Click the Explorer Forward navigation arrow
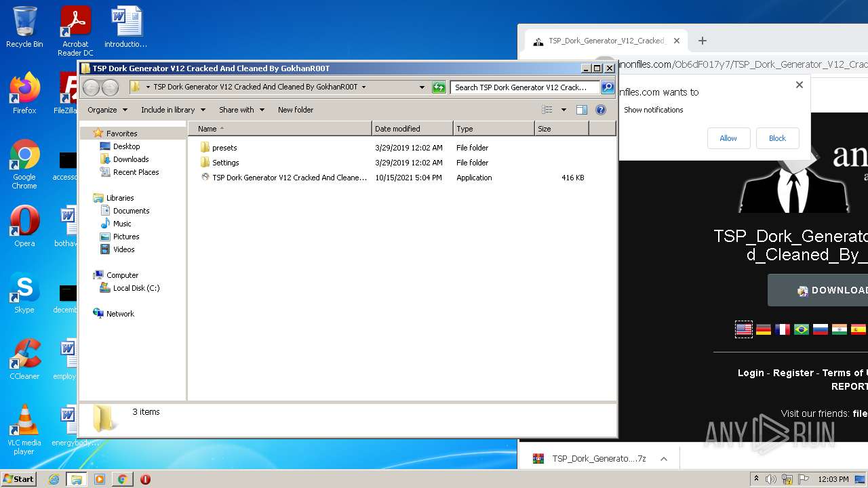Screen dimensions: 868x488 (110, 87)
